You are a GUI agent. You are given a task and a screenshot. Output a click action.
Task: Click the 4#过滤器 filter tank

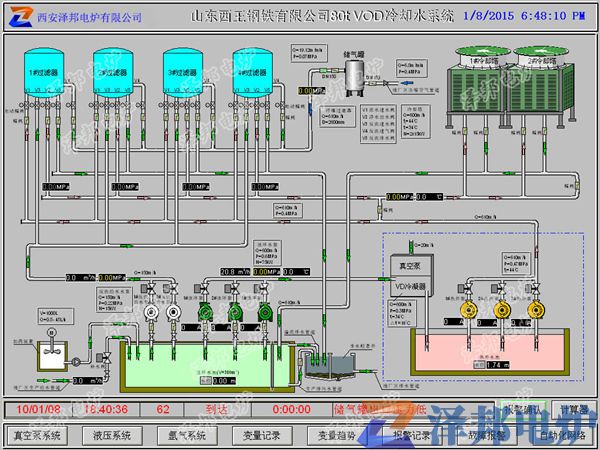coord(251,71)
